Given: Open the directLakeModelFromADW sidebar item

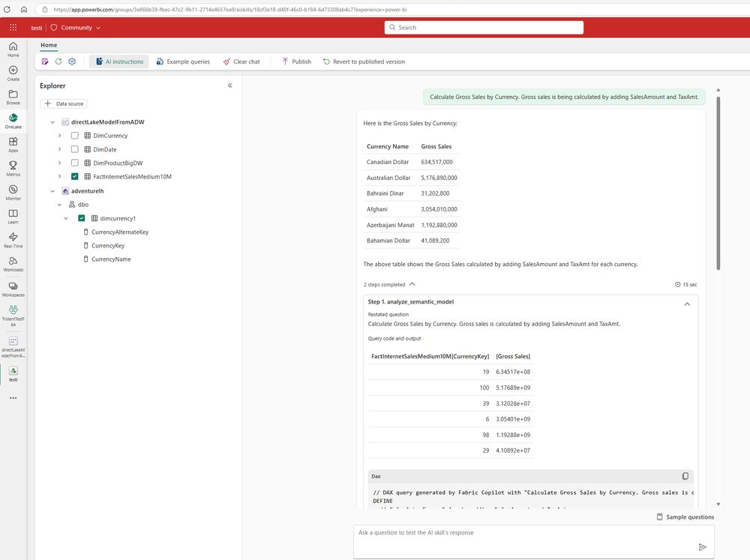Looking at the screenshot, I should coord(13,346).
